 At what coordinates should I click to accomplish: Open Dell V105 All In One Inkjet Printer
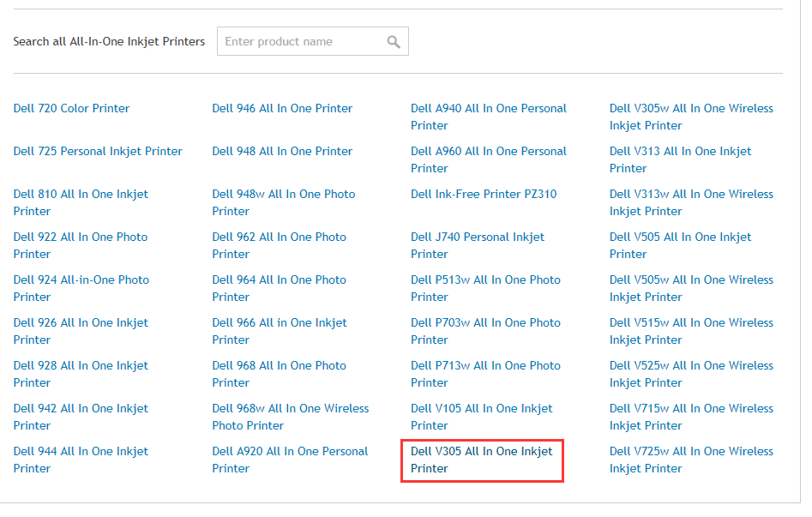tap(482, 418)
